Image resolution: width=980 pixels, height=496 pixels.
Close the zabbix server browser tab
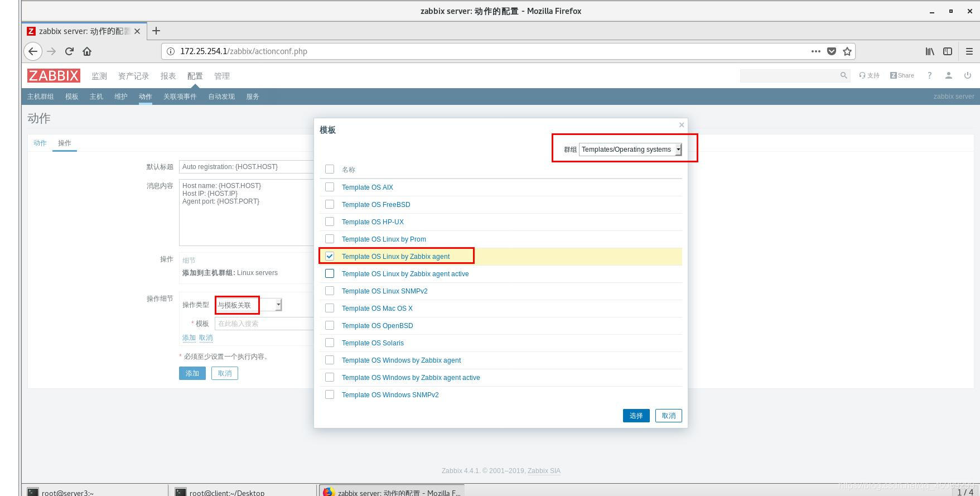coord(137,31)
